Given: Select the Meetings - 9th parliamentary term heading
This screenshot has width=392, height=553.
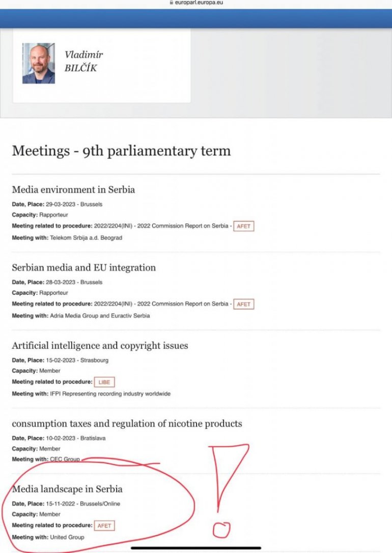Looking at the screenshot, I should click(x=121, y=151).
